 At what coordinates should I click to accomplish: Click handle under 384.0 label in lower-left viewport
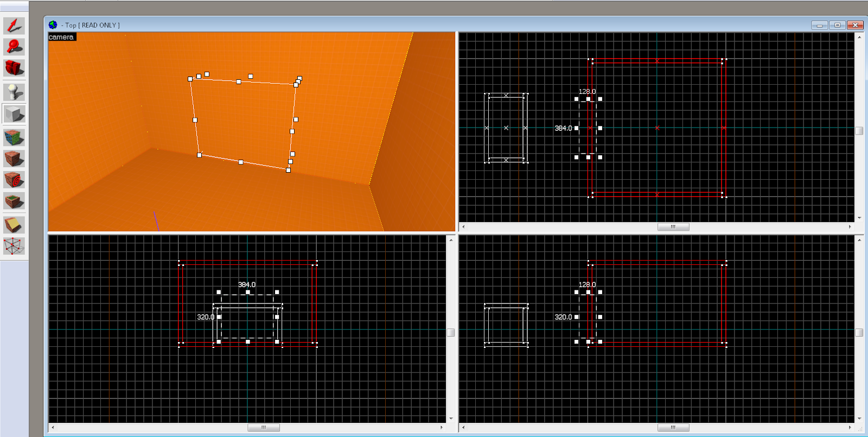(x=248, y=292)
